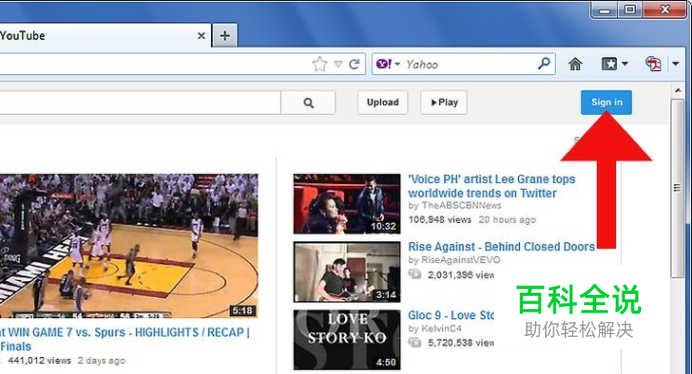The height and width of the screenshot is (374, 692).
Task: Focus the YouTube search field
Action: pyautogui.click(x=140, y=103)
